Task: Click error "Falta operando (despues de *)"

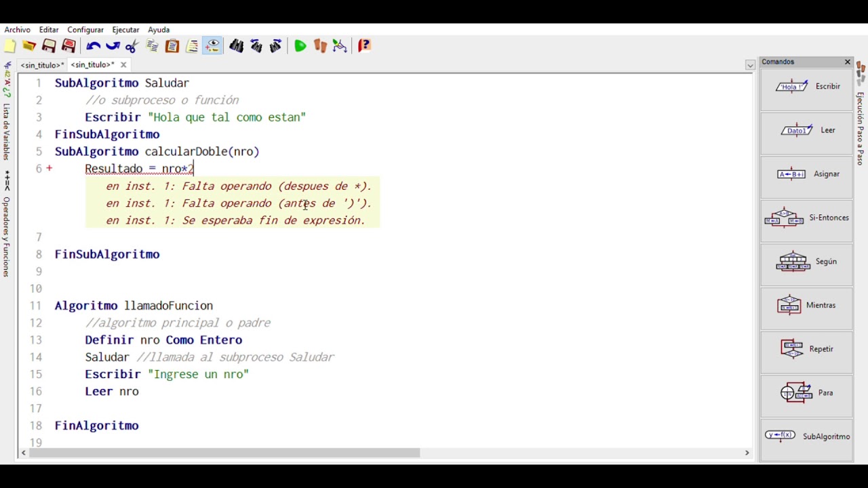Action: 276,186
